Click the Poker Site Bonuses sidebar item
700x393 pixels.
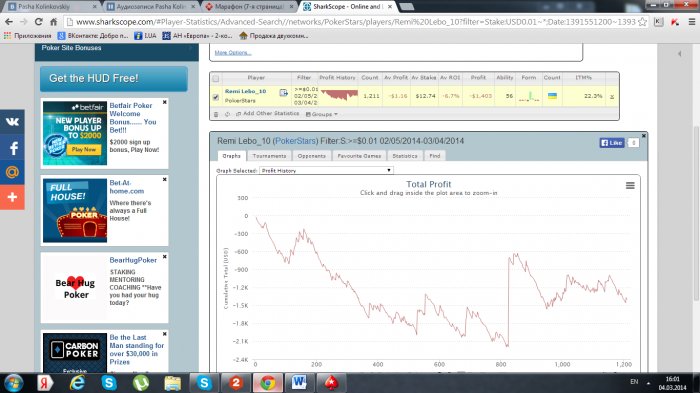(71, 48)
